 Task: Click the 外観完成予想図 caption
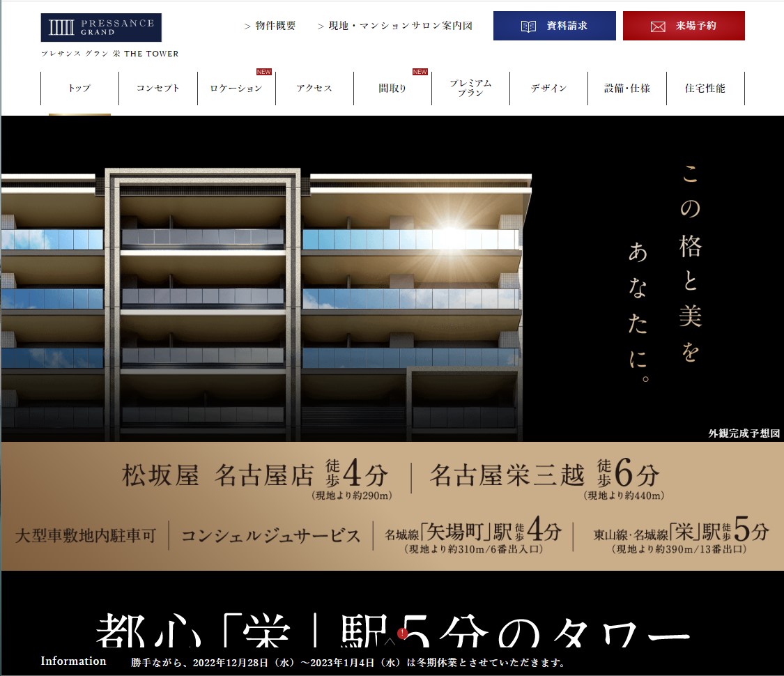pos(744,433)
